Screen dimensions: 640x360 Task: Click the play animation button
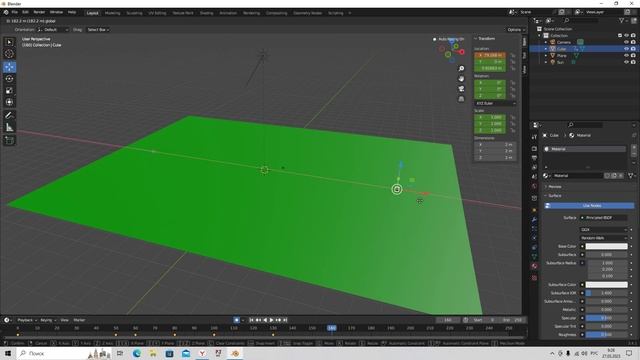pyautogui.click(x=271, y=320)
